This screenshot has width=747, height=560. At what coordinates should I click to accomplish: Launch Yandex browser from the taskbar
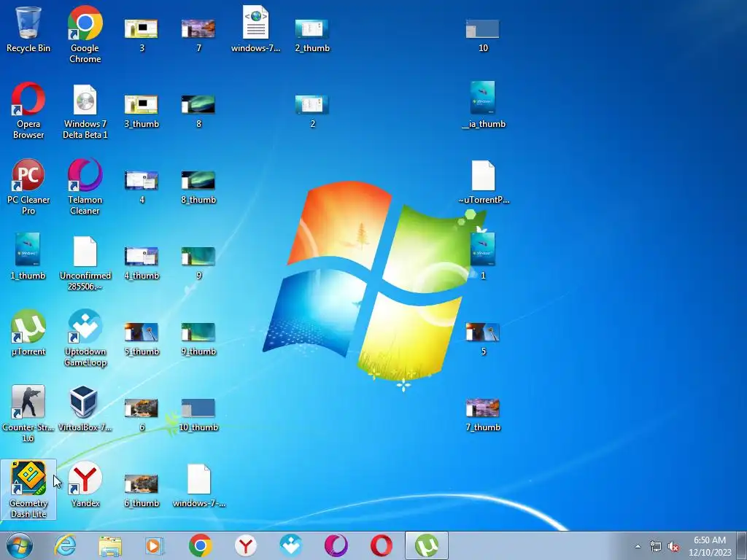click(x=245, y=545)
